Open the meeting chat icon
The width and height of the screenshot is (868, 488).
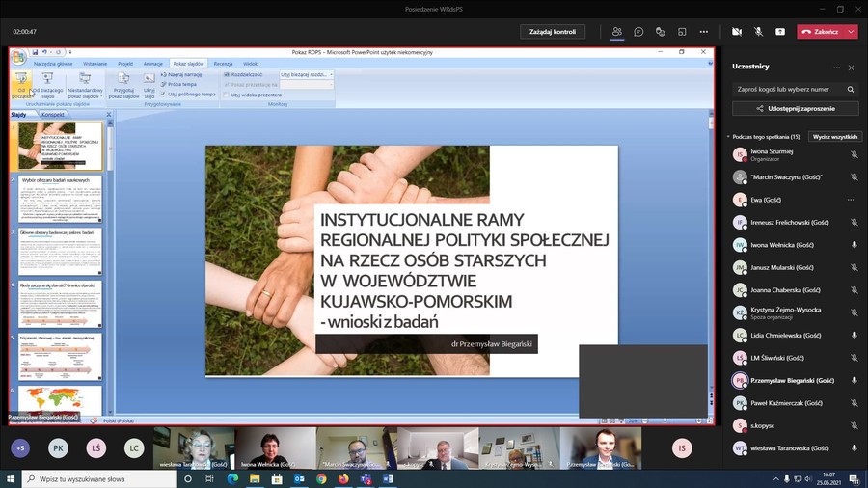pos(638,32)
